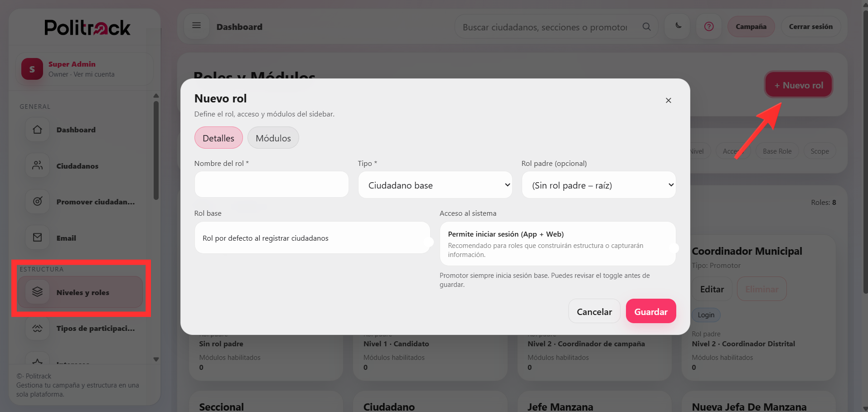Select the Detalles tab
Image resolution: width=868 pixels, height=412 pixels.
(x=218, y=138)
